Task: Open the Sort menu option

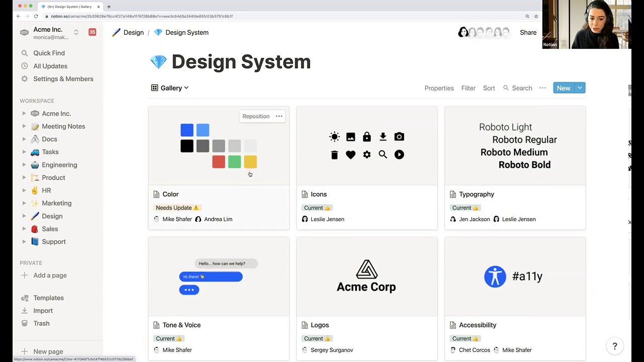Action: [489, 88]
